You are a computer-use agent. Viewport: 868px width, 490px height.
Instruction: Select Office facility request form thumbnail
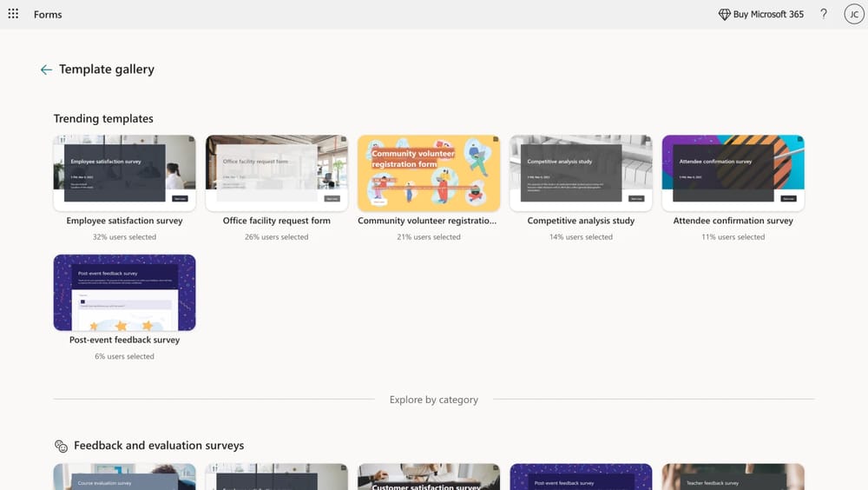coord(276,173)
